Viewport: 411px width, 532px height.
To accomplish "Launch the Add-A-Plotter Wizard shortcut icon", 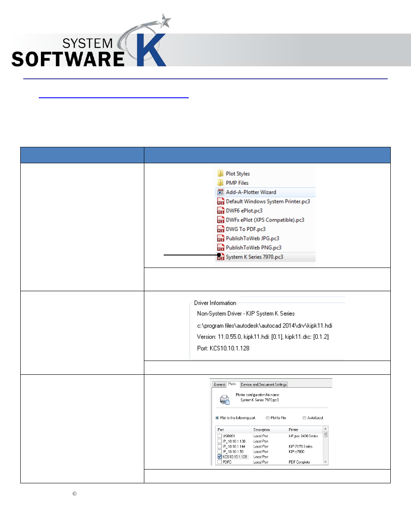I will (x=221, y=192).
